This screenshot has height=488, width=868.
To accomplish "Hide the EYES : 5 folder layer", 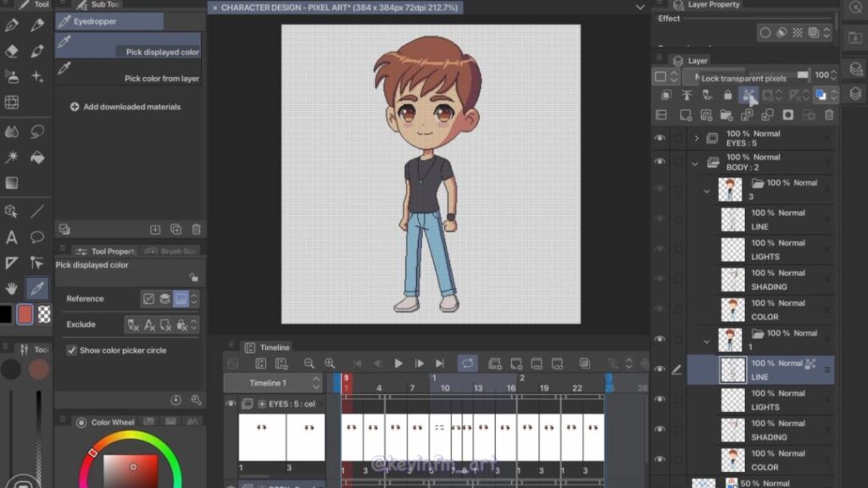I will click(x=659, y=138).
